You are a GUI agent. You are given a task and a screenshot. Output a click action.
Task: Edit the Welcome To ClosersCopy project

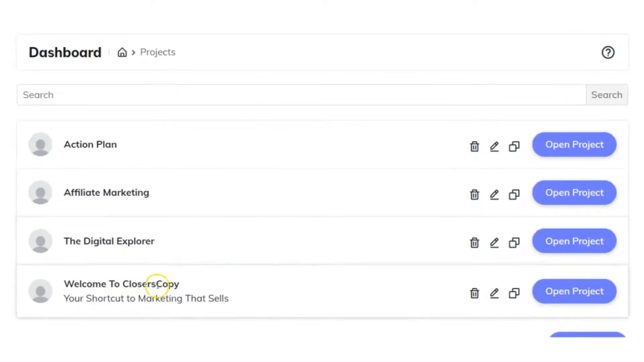(x=494, y=293)
